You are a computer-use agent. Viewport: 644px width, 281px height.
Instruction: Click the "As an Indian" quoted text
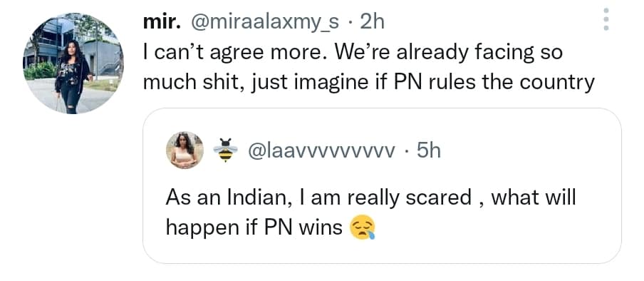[371, 213]
